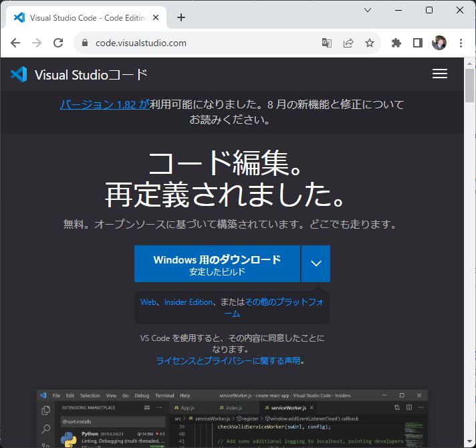Image resolution: width=476 pixels, height=448 pixels.
Task: Open the Insider Edition link
Action: click(189, 302)
